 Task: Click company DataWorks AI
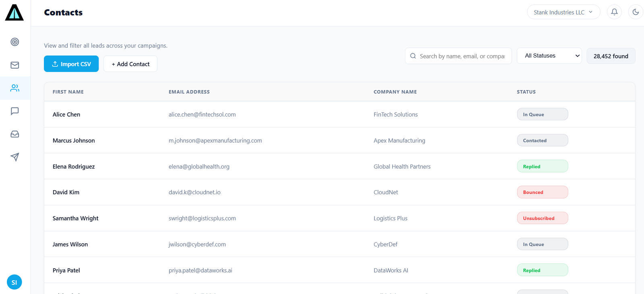tap(391, 270)
